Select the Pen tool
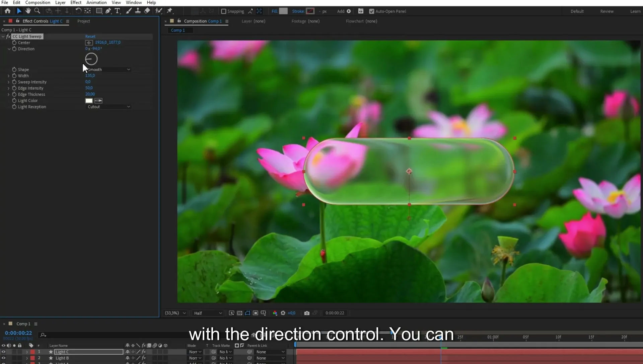Viewport: 643px width, 364px height. click(108, 11)
